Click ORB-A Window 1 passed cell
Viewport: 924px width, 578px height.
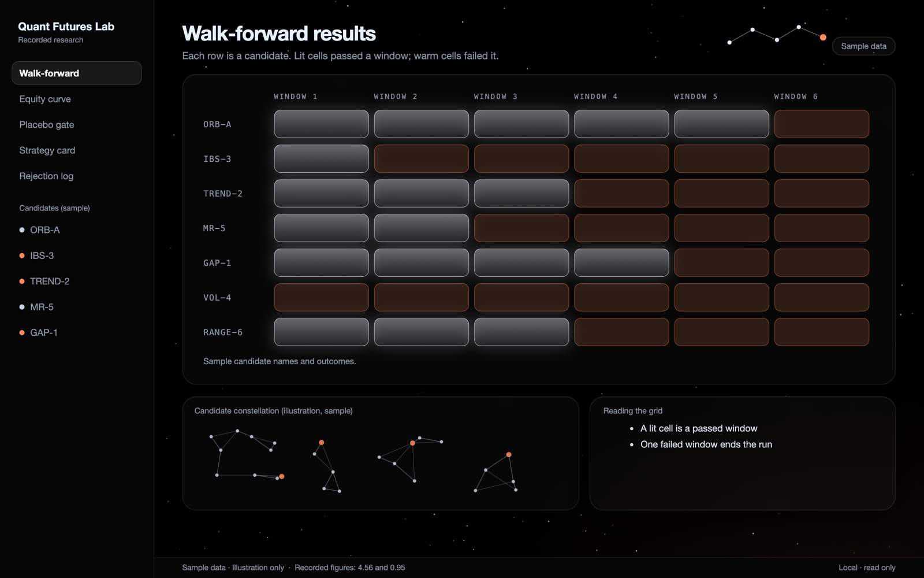321,124
